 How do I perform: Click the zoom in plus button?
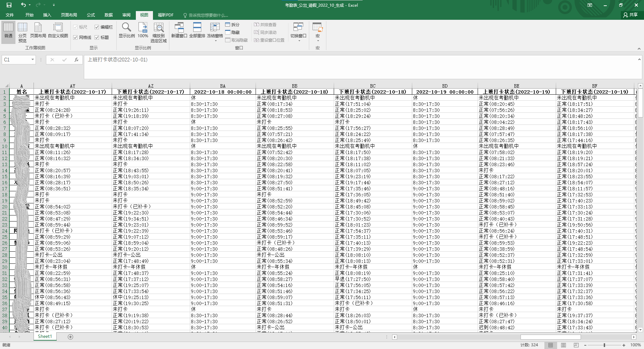coord(624,345)
